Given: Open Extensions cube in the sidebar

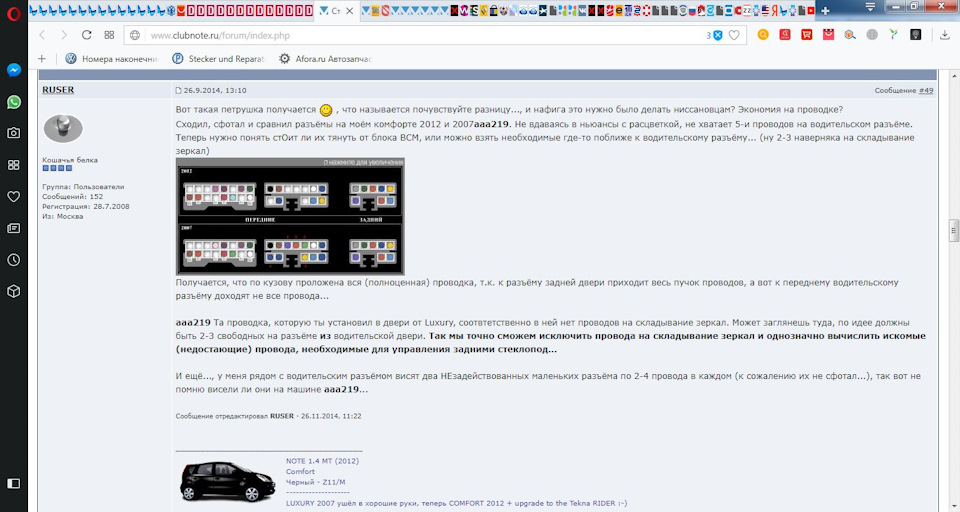Looking at the screenshot, I should click(x=13, y=292).
